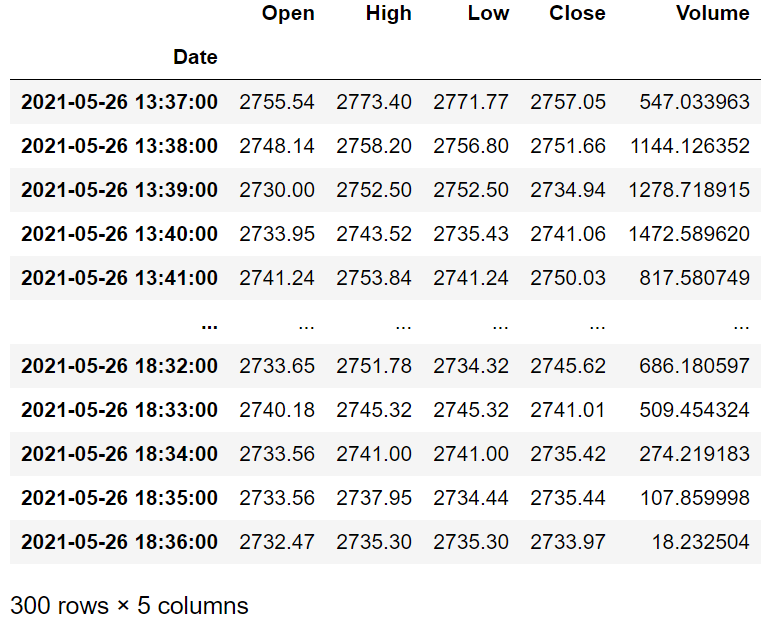Click the 300 rows × 5 columns summary
Viewport: 772px width, 626px height.
click(129, 606)
